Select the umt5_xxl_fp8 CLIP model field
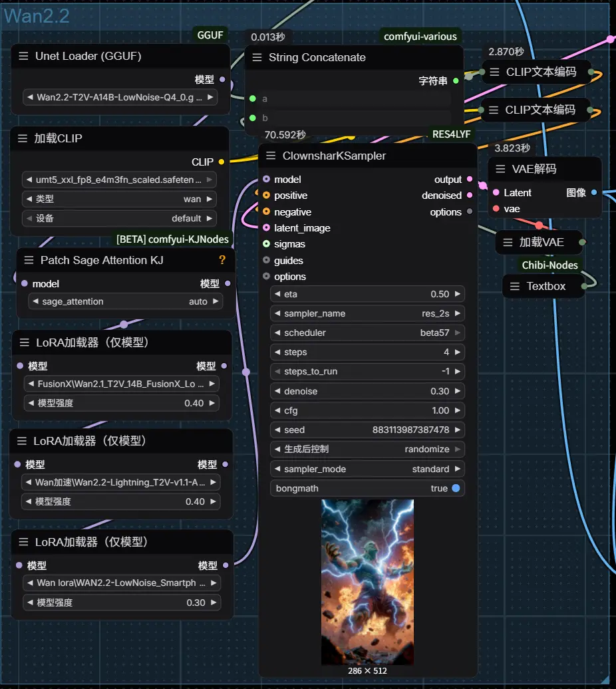This screenshot has height=689, width=616. [120, 180]
